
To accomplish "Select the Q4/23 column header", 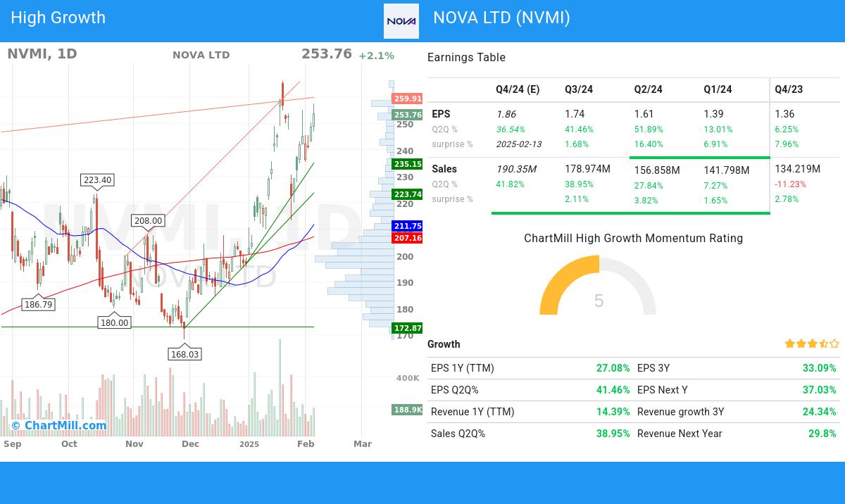I will (x=789, y=89).
